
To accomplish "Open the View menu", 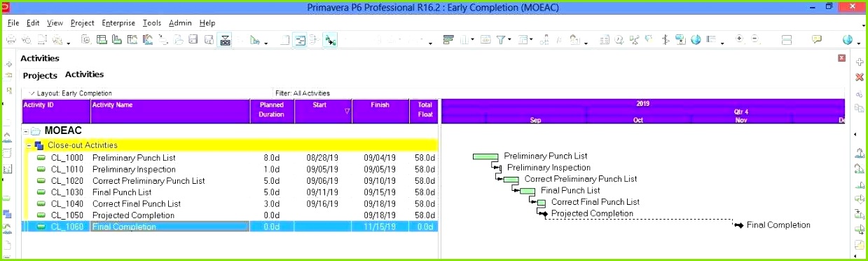I will 55,22.
